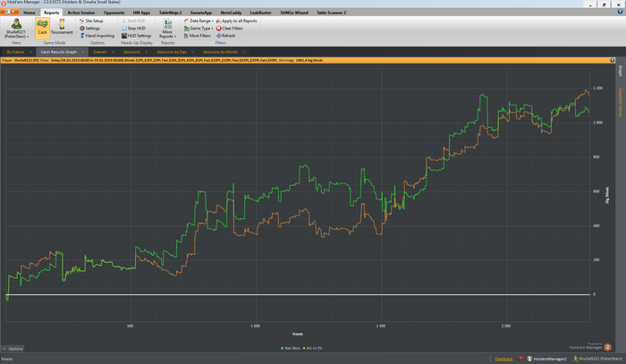Screen dimensions: 626x364
Task: Switch to Sessions by Month tab
Action: (x=220, y=52)
